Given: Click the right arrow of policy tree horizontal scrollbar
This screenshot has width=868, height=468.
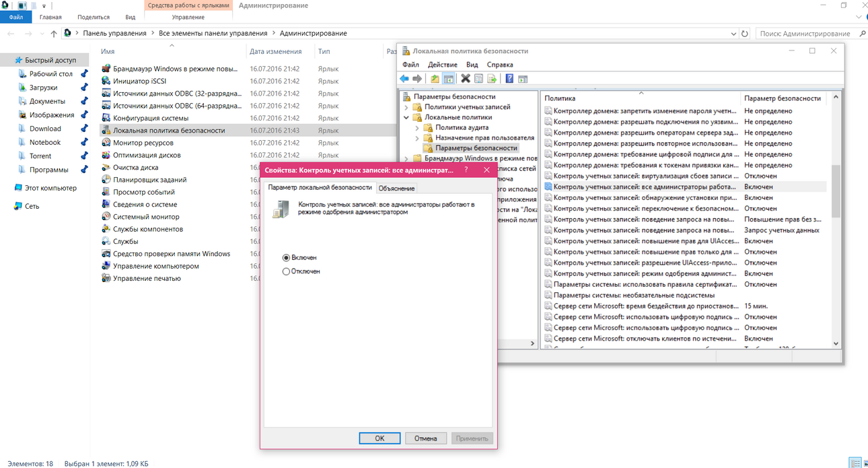Looking at the screenshot, I should click(x=532, y=343).
